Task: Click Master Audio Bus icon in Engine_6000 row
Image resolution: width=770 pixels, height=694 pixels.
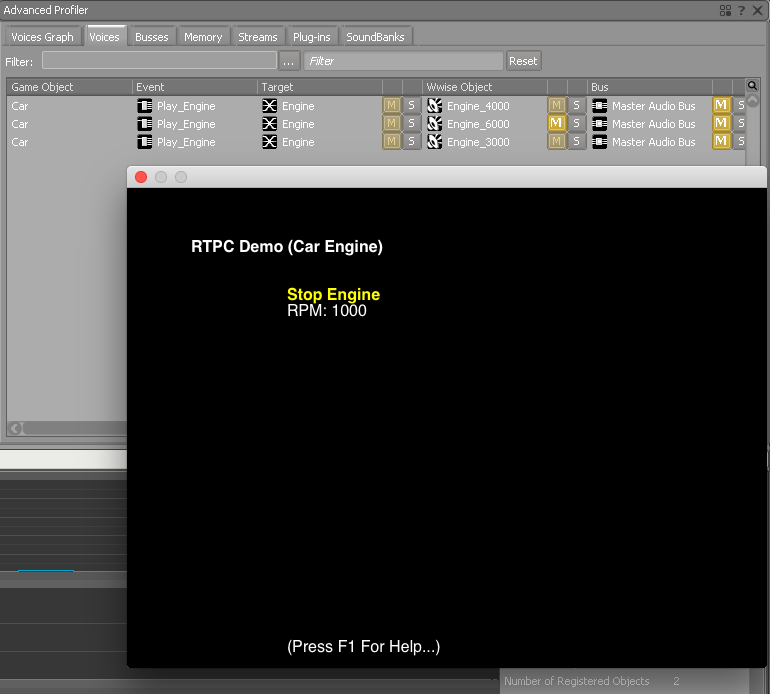Action: pyautogui.click(x=600, y=124)
